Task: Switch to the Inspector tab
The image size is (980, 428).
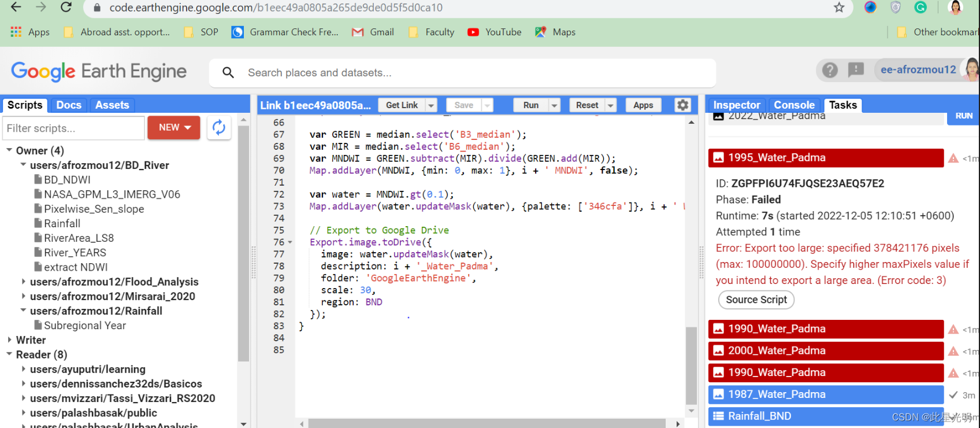Action: (x=737, y=105)
